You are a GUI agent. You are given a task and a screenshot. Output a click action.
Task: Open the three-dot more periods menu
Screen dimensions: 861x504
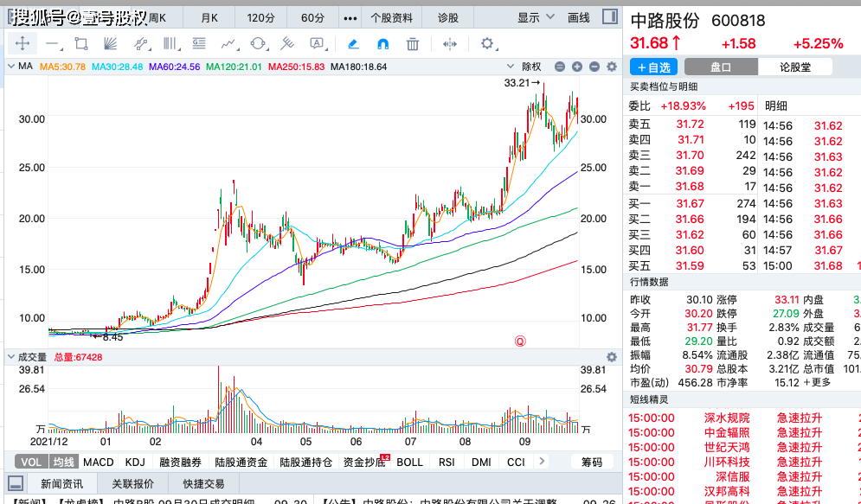point(350,18)
